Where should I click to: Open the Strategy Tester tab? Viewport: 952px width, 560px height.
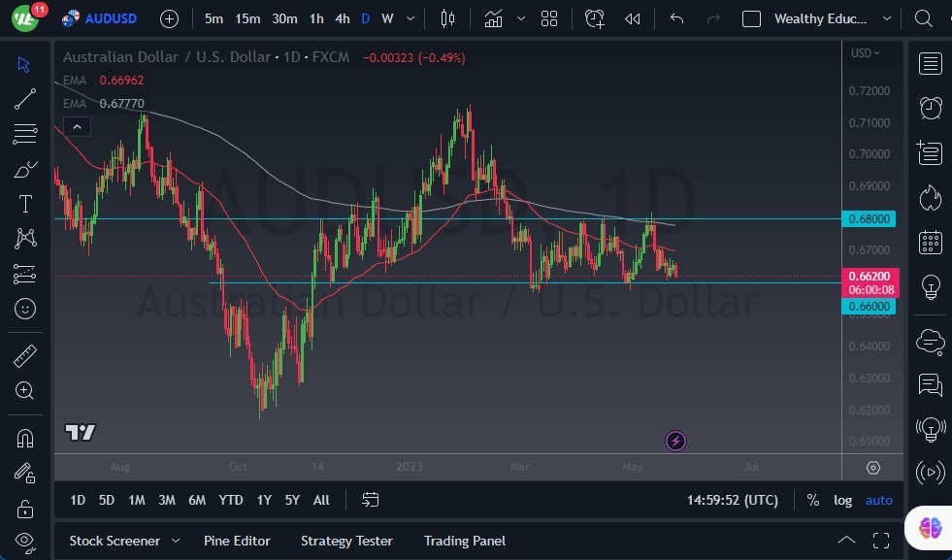coord(346,541)
